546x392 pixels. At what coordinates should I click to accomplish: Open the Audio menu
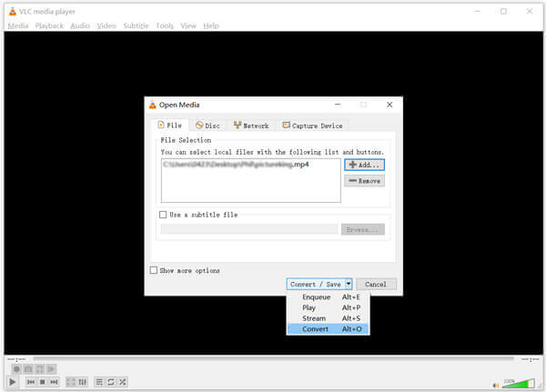click(x=80, y=25)
